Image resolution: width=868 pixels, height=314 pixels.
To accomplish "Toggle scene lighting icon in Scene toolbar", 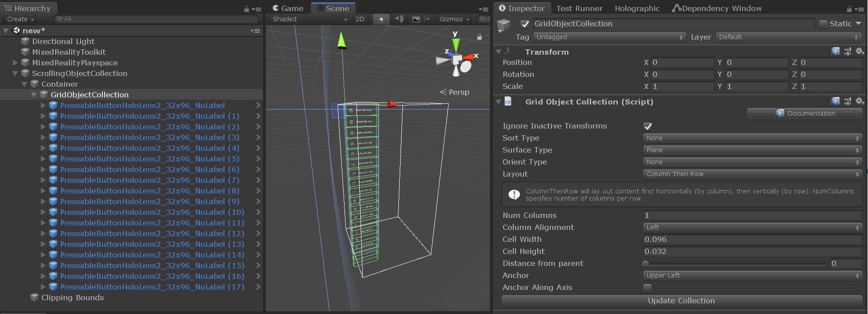I will pyautogui.click(x=381, y=19).
